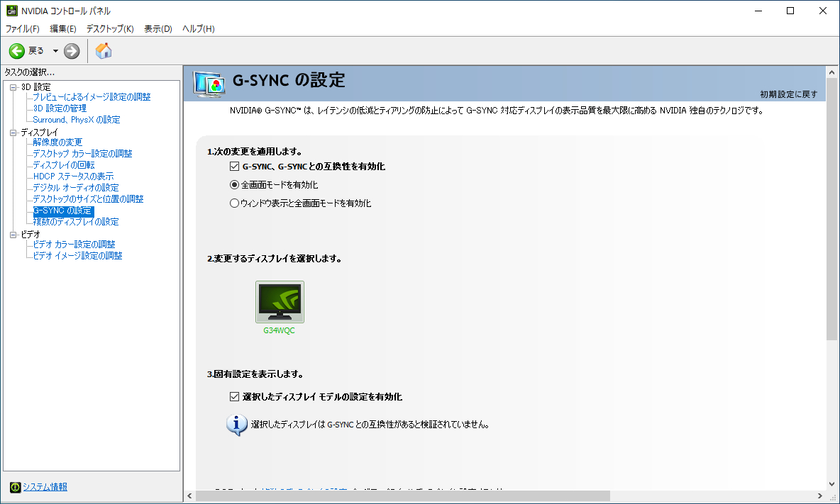
Task: Select windowed and full screen mode radio
Action: click(234, 203)
